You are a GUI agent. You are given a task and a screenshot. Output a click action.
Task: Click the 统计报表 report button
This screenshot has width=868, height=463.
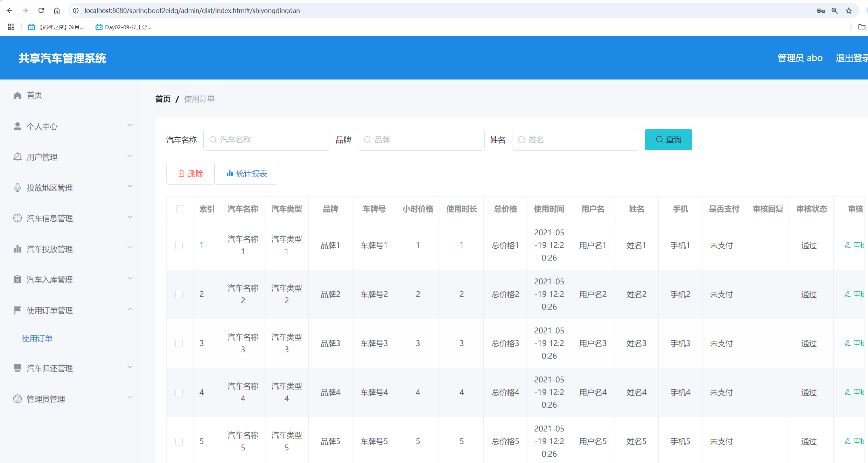tap(246, 173)
